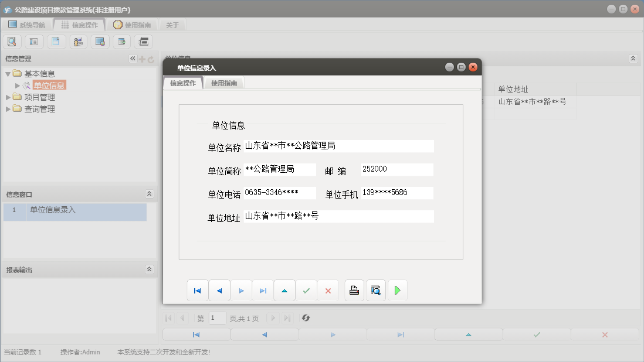Open print preview in the dialog

tap(375, 290)
